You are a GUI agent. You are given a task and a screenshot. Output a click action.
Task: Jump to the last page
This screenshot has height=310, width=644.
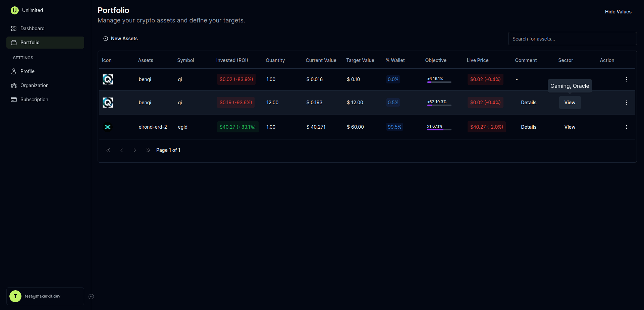point(148,150)
